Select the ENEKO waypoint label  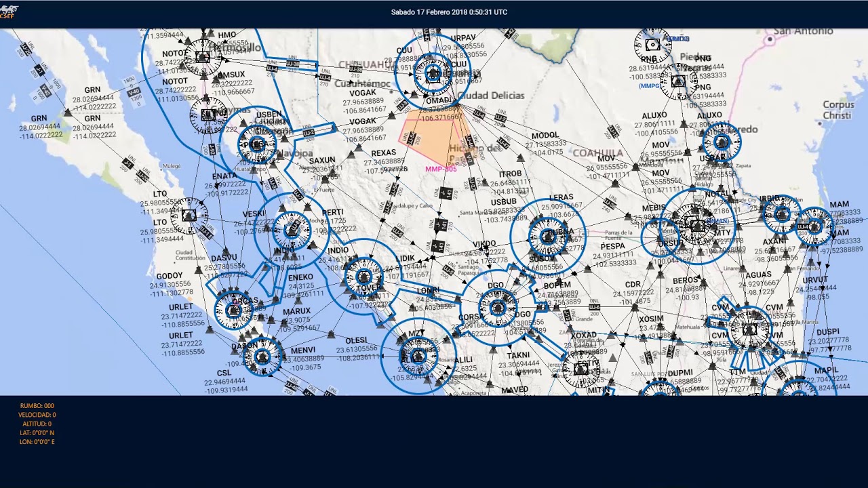tap(301, 277)
